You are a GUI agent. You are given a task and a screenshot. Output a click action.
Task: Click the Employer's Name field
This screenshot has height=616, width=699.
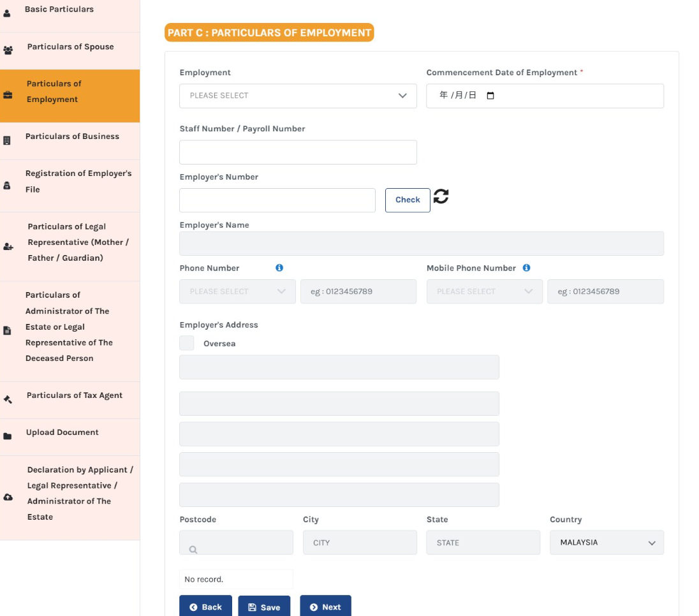(422, 244)
